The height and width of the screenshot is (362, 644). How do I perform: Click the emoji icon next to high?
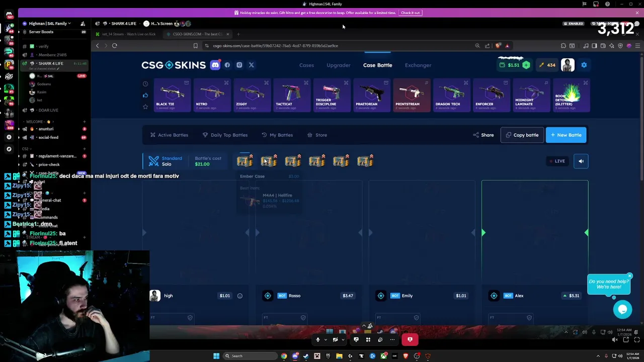[240, 296]
